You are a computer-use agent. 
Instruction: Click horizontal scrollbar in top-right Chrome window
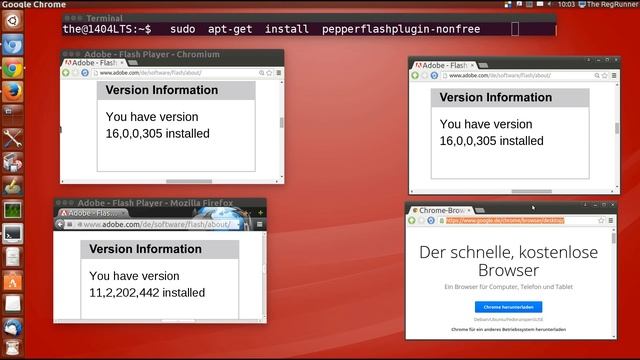[x=531, y=191]
